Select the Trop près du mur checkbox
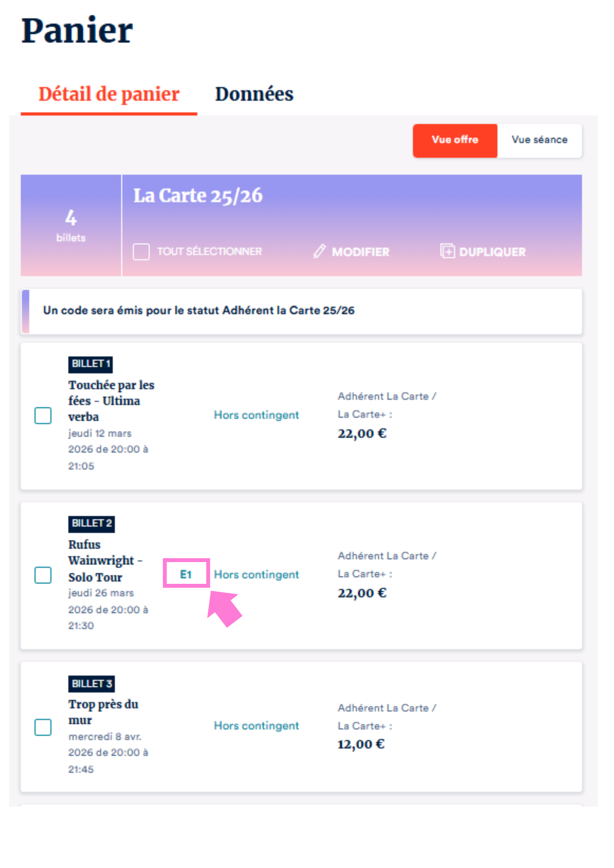The image size is (614, 868). point(43,727)
